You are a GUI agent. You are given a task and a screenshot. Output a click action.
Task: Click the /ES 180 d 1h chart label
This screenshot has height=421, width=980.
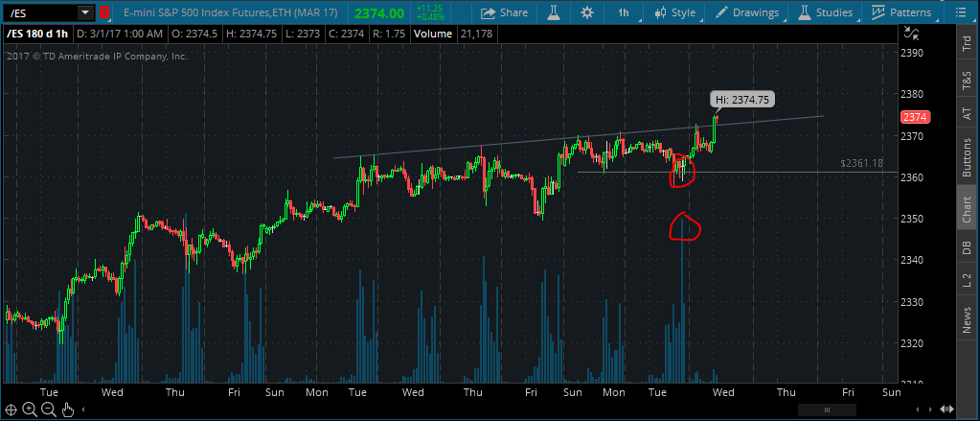(36, 34)
